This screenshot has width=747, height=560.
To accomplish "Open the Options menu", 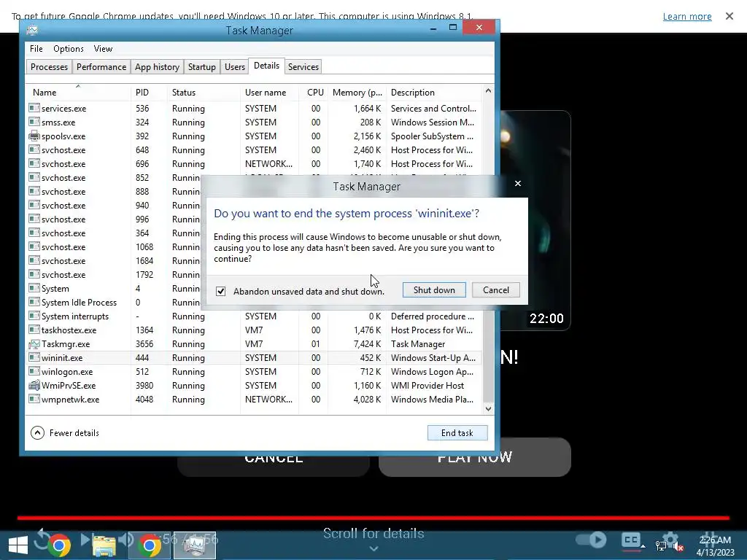I will click(x=68, y=49).
